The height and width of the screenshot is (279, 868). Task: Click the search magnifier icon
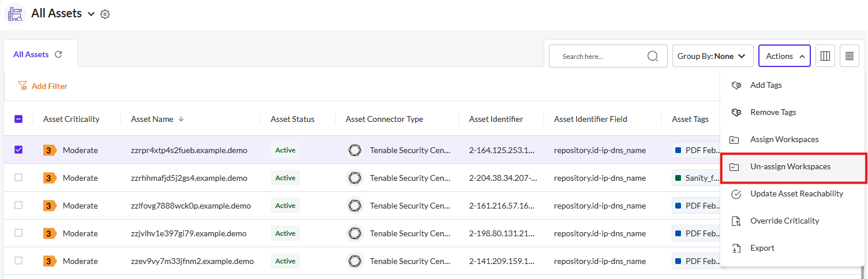tap(653, 56)
